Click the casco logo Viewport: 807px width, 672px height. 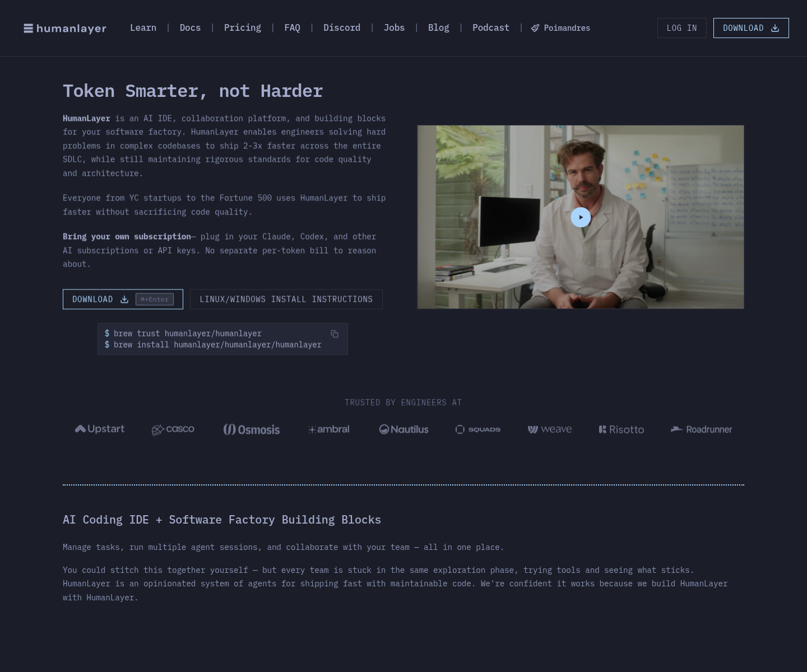point(173,430)
